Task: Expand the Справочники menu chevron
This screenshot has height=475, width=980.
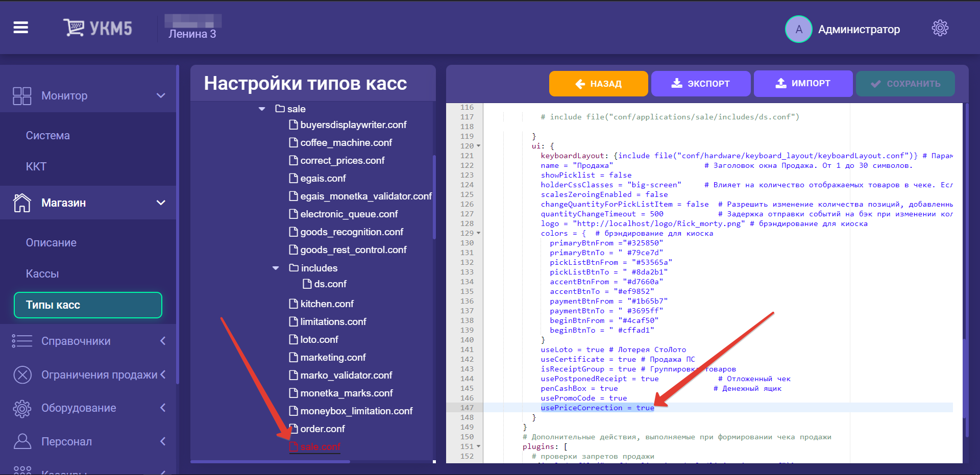Action: tap(163, 341)
